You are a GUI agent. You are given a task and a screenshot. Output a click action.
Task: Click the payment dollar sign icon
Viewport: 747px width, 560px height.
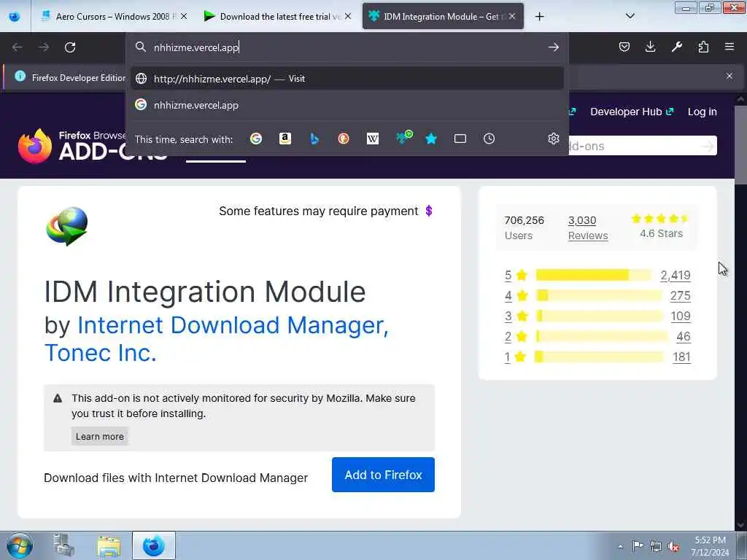(429, 211)
